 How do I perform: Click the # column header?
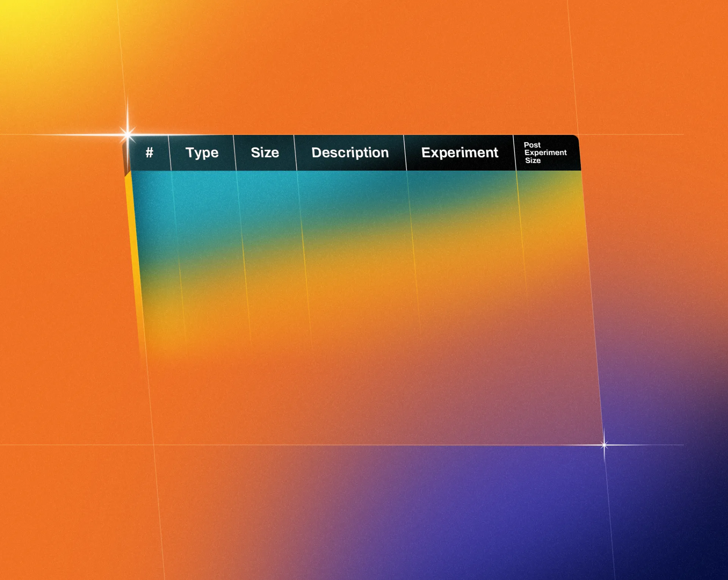tap(150, 153)
